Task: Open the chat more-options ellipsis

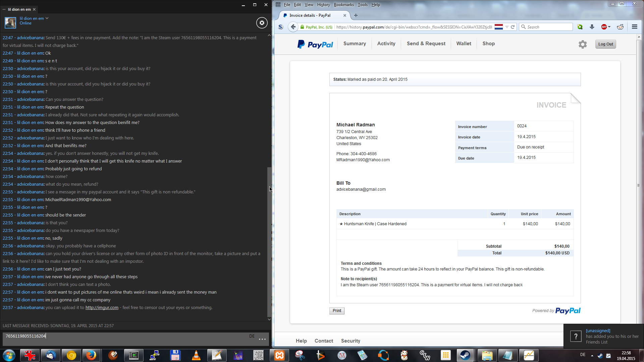Action: (262, 339)
